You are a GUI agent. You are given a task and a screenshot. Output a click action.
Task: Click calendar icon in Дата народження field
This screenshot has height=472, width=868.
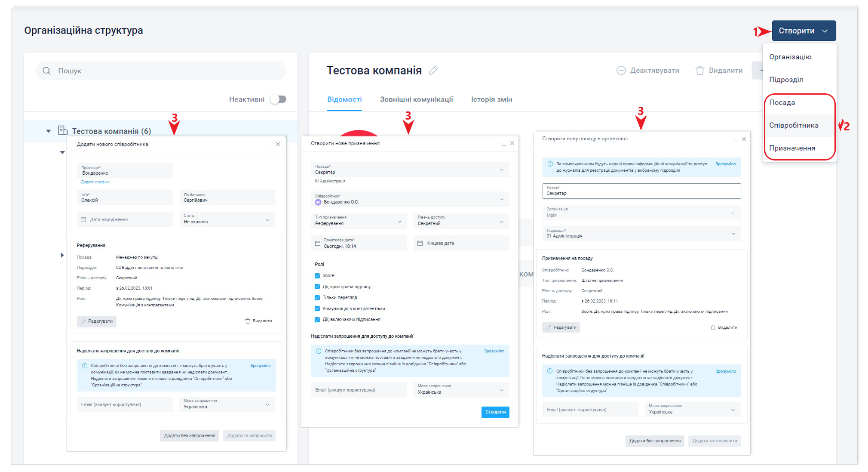[83, 219]
